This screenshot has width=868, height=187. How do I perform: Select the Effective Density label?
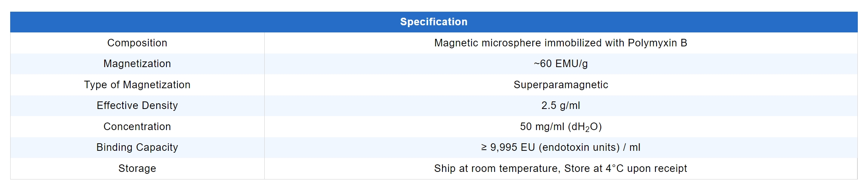pos(137,106)
